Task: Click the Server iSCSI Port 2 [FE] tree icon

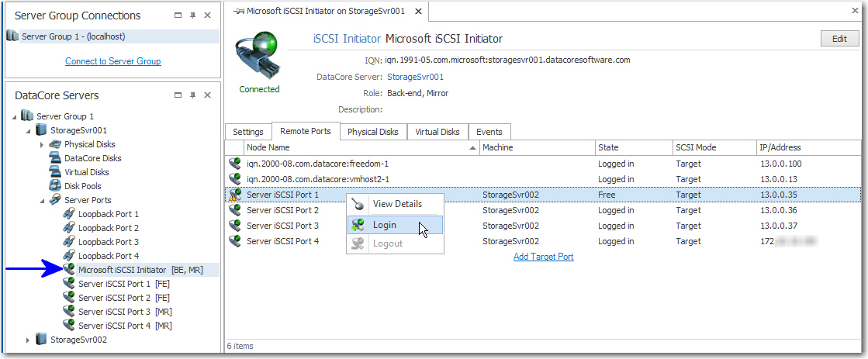Action: pyautogui.click(x=69, y=298)
